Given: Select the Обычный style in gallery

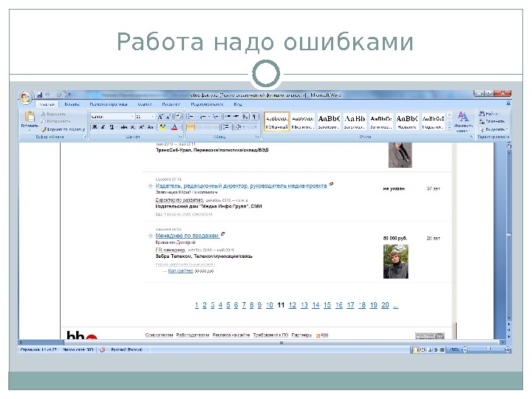Looking at the screenshot, I should pyautogui.click(x=276, y=121).
